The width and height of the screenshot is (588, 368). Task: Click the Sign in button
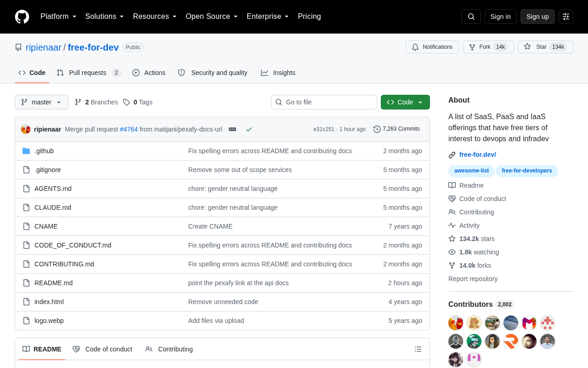click(x=501, y=17)
